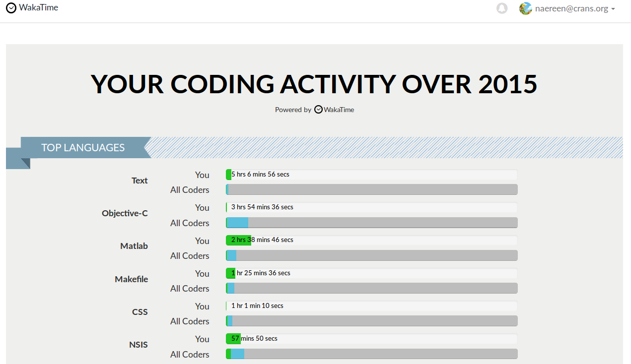Viewport: 631px width, 364px height.
Task: Click the CSS 'You' time bar
Action: (371, 306)
